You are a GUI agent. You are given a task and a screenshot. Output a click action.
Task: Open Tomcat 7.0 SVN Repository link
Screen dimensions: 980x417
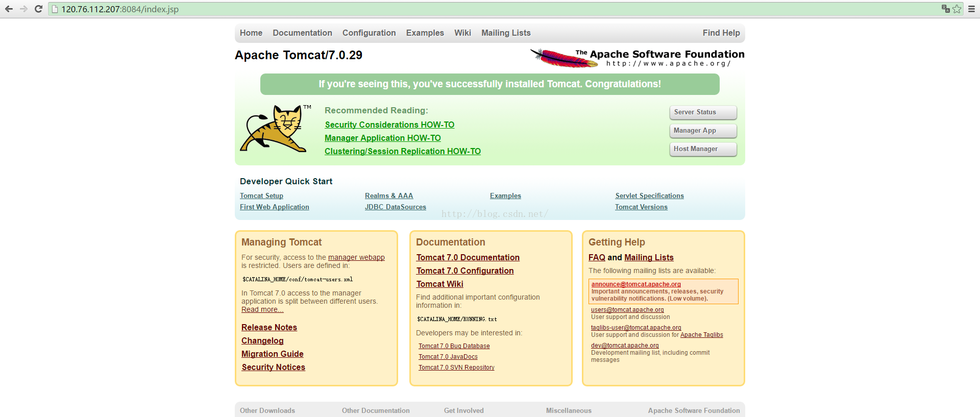pyautogui.click(x=456, y=367)
